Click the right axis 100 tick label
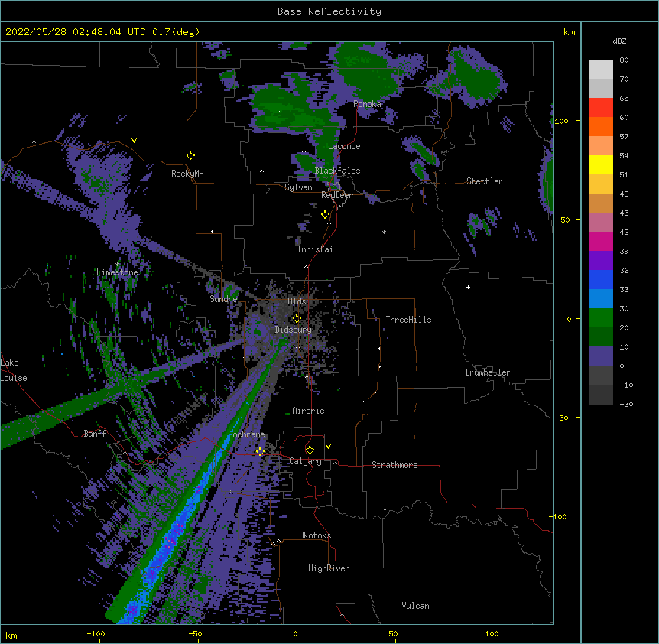This screenshot has width=659, height=644. coord(561,121)
